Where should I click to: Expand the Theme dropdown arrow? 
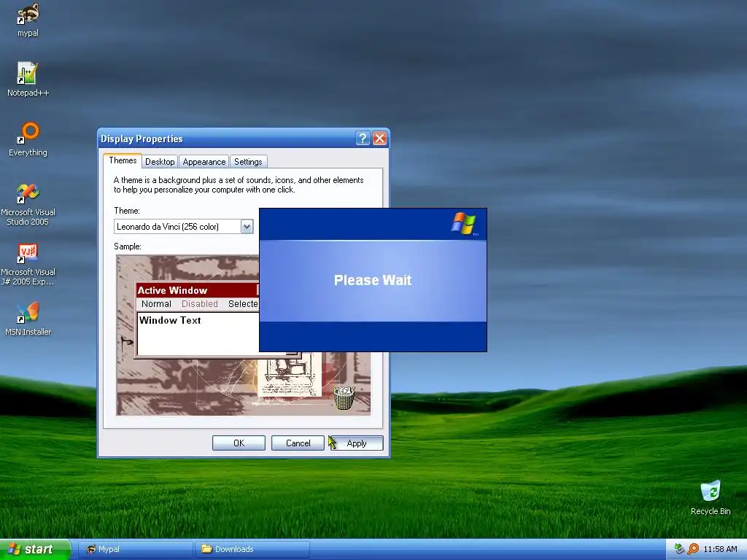[x=247, y=227]
